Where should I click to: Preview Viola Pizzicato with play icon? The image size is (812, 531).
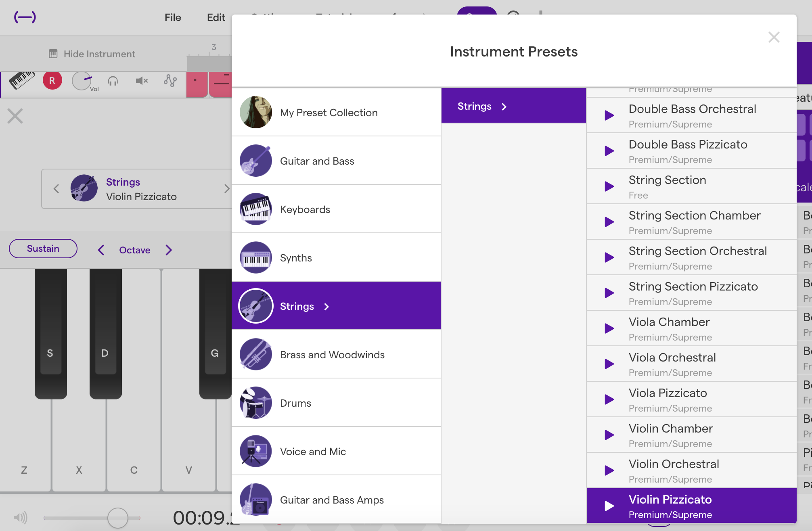609,399
